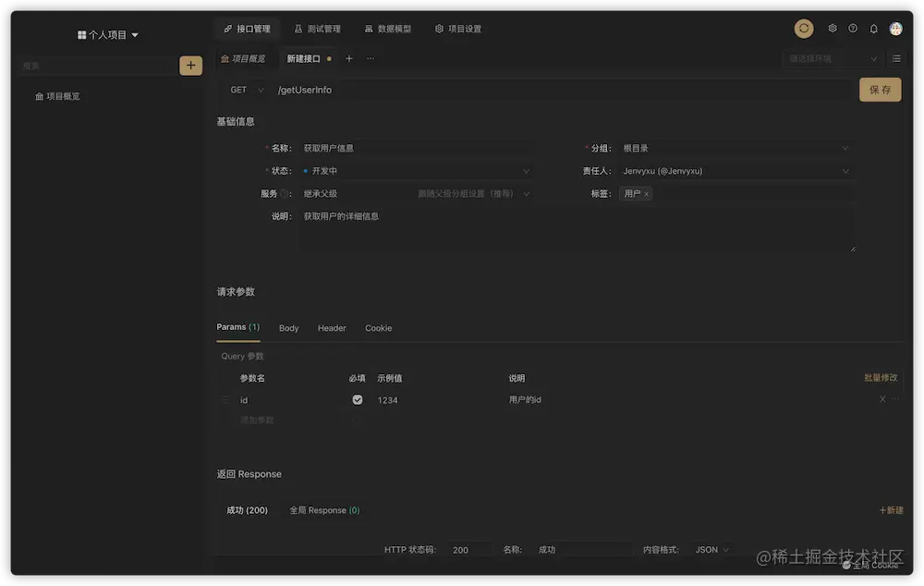Image resolution: width=924 pixels, height=586 pixels.
Task: Open the GET request method dropdown
Action: (244, 90)
